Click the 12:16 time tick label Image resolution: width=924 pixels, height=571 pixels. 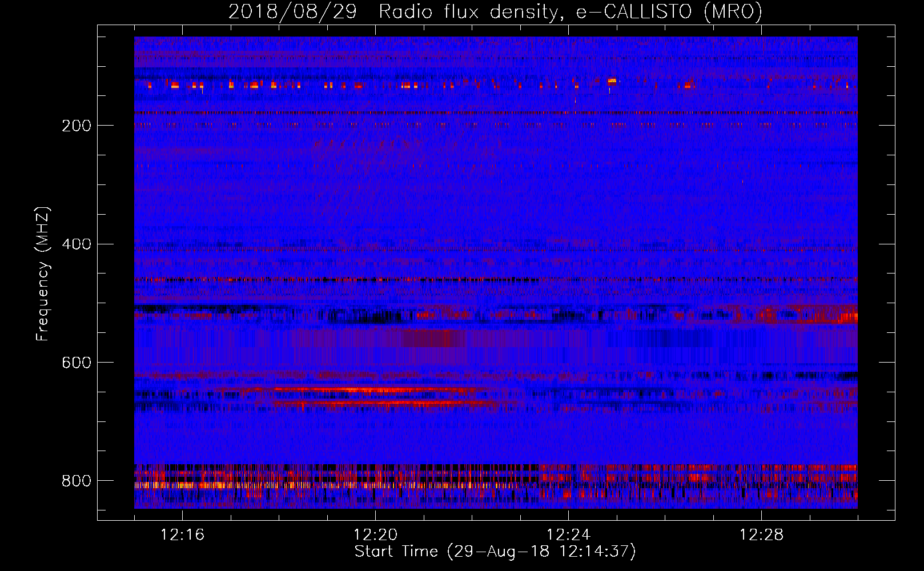pyautogui.click(x=182, y=535)
